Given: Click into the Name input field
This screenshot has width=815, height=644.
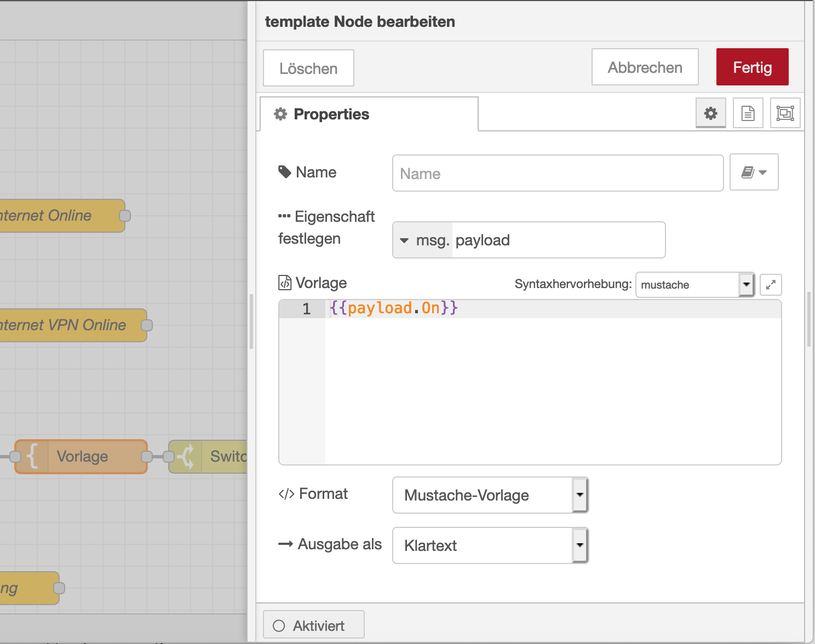Looking at the screenshot, I should point(558,174).
